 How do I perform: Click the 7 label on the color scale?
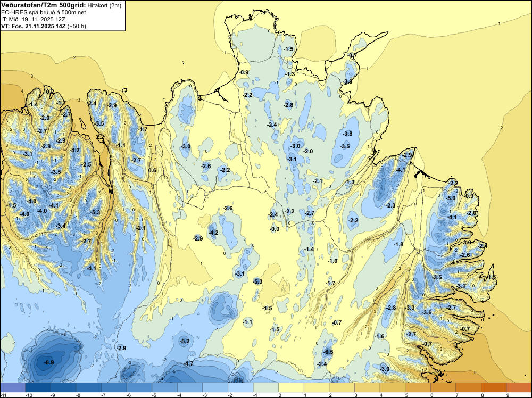[457, 395]
